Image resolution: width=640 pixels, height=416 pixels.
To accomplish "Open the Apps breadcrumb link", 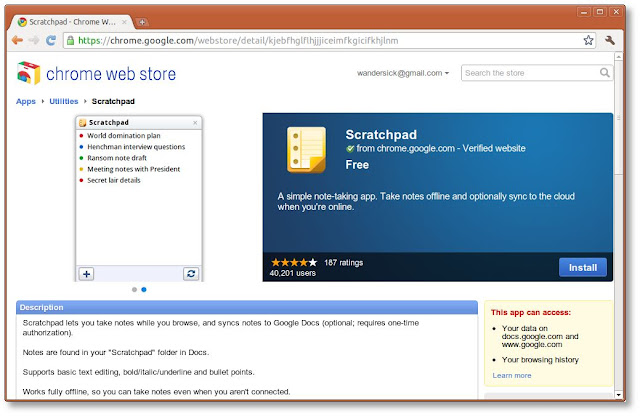I will (x=26, y=101).
